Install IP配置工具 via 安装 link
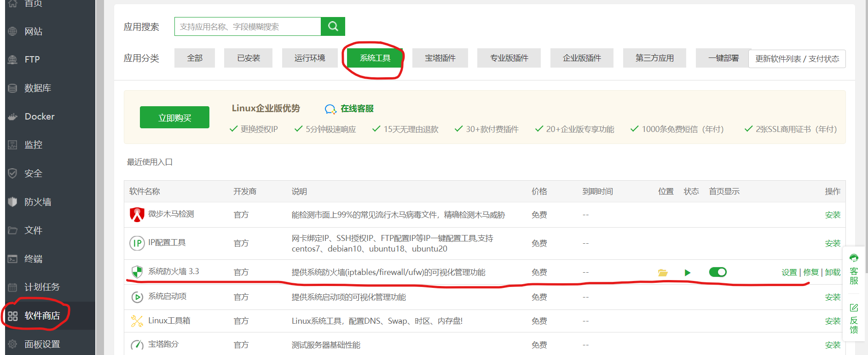Screen dimensions: 868x355 [x=833, y=243]
